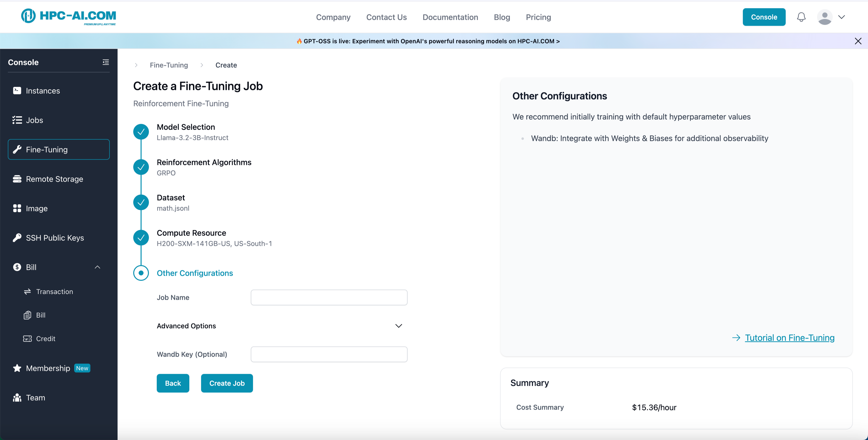Click the Remote Storage server icon
Image resolution: width=868 pixels, height=440 pixels.
(x=17, y=179)
